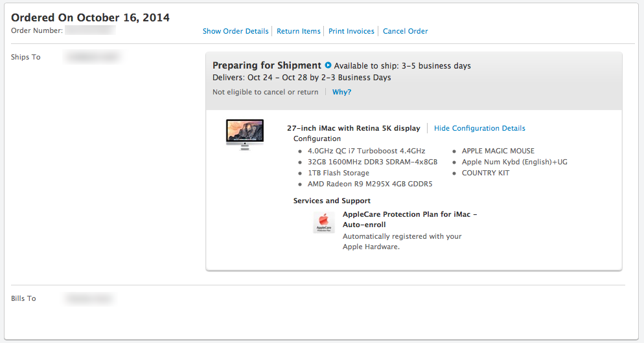Image resolution: width=644 pixels, height=343 pixels.
Task: Click the 4.0GHz QC i7 Turboboost configuration item
Action: click(x=367, y=151)
